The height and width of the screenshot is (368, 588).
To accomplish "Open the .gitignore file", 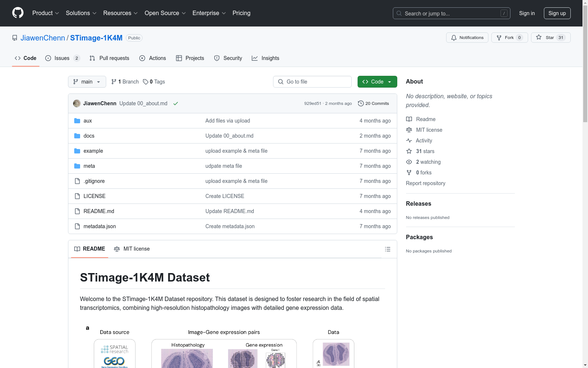I will pos(94,181).
